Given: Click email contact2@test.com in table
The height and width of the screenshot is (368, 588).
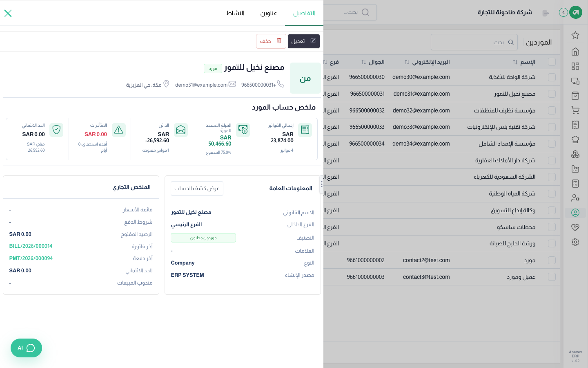Looking at the screenshot, I should tap(426, 260).
